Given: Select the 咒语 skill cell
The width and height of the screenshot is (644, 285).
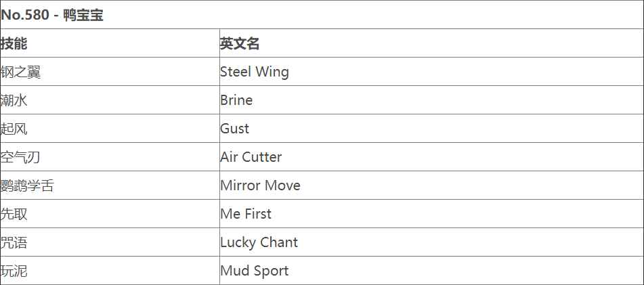Looking at the screenshot, I should (x=14, y=242).
